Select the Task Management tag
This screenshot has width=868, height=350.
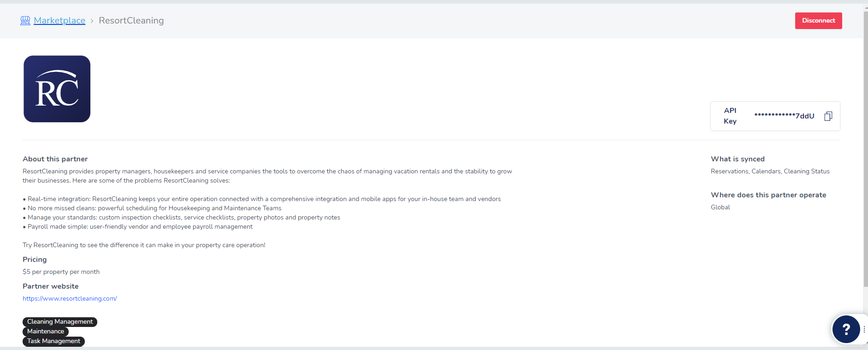pos(53,341)
